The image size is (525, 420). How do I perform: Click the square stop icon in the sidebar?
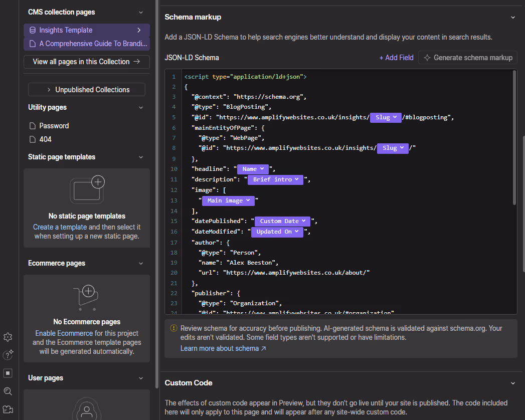[8, 373]
